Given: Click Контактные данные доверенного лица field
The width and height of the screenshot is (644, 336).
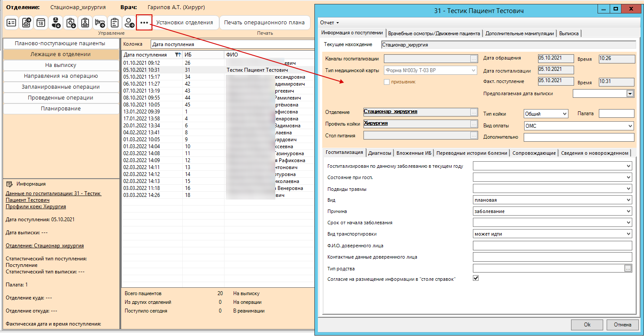Looking at the screenshot, I should click(552, 257).
